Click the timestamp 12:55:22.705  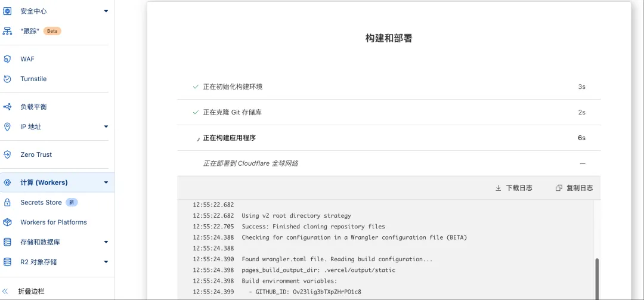[x=213, y=227]
